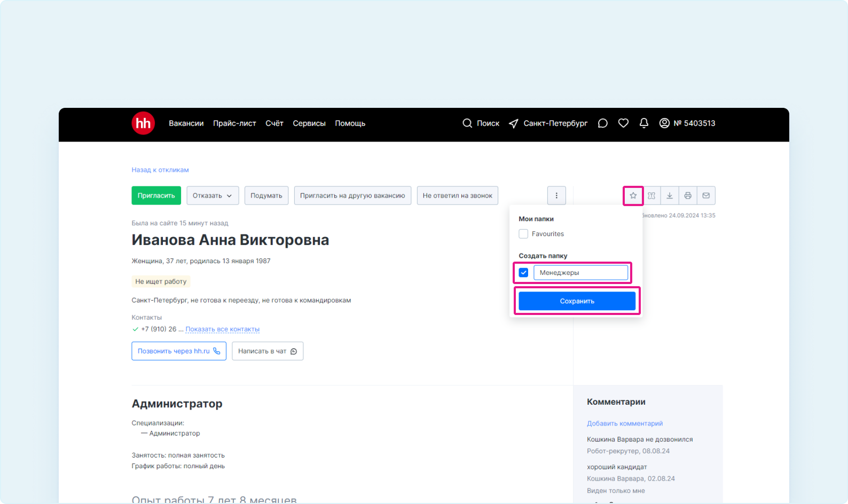Reveal contacts via Показать все контакты
Viewport: 848px width, 504px height.
click(223, 329)
